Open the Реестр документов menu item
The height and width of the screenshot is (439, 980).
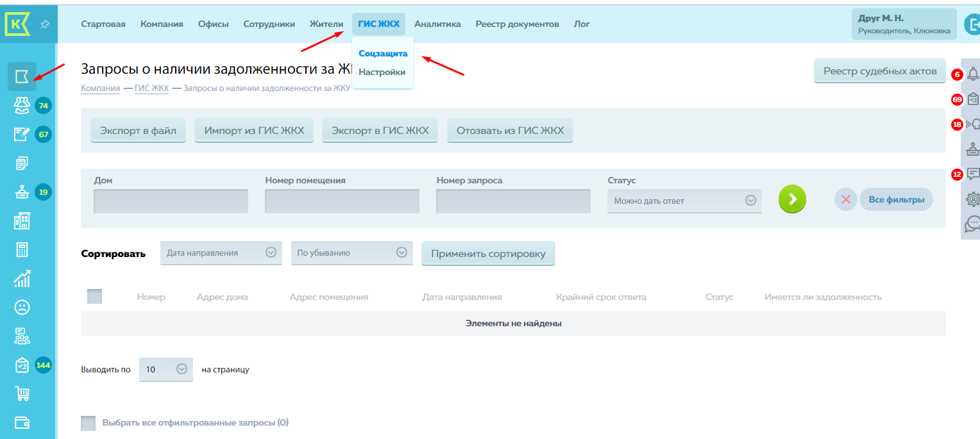point(518,24)
